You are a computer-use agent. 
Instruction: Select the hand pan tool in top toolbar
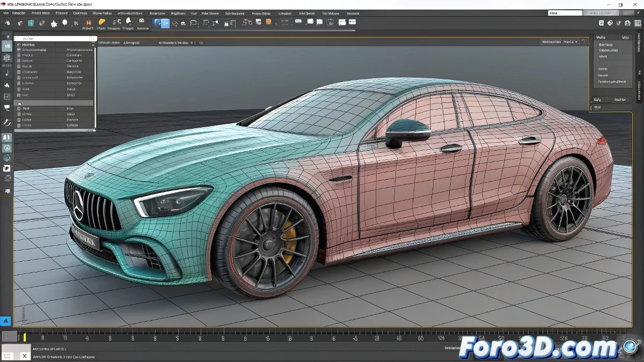[7, 23]
